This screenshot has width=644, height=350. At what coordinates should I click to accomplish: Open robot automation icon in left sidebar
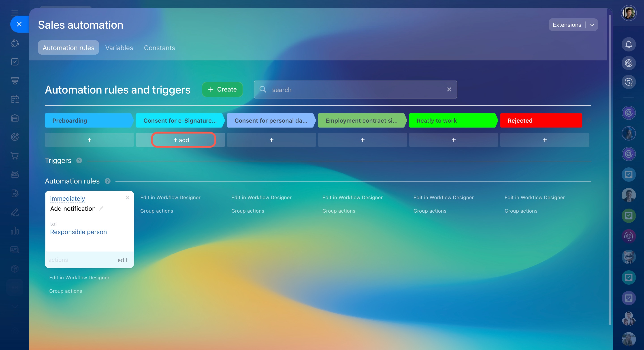coord(15,174)
